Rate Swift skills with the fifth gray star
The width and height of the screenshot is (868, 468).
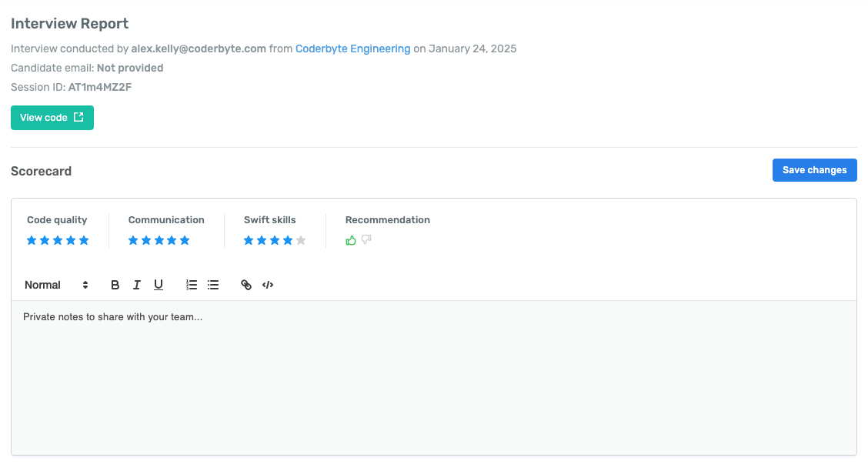click(301, 240)
